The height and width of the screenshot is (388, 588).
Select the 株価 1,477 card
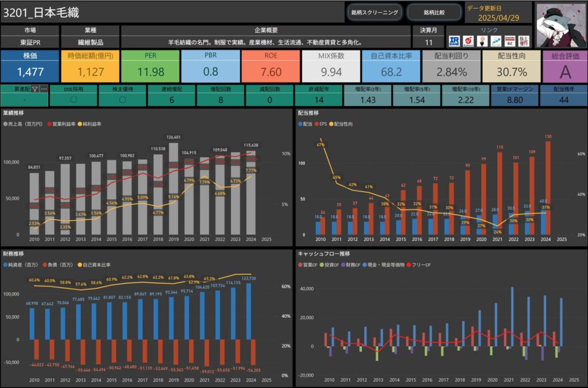tap(30, 66)
